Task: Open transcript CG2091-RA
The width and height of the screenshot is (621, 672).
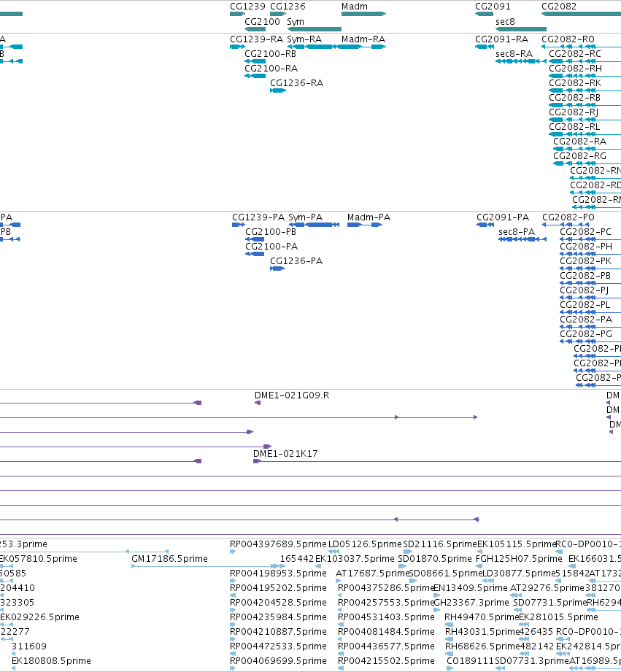Action: [x=485, y=47]
